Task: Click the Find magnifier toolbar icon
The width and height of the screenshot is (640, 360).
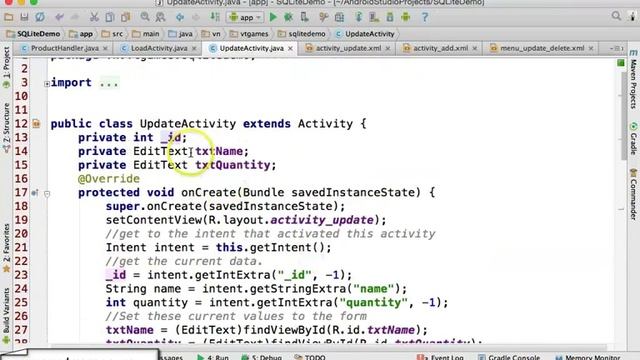Action: (x=145, y=17)
